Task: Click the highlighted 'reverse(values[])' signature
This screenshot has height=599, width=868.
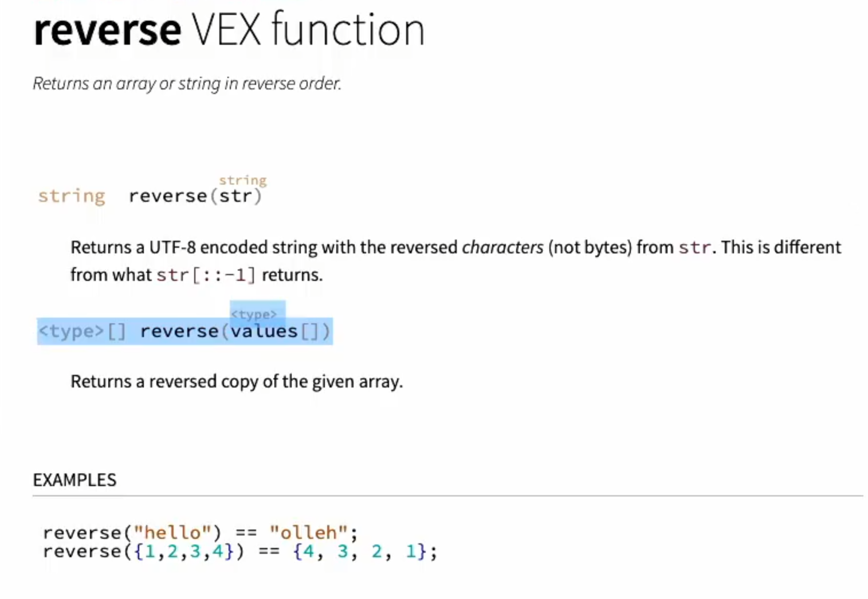Action: [x=235, y=331]
